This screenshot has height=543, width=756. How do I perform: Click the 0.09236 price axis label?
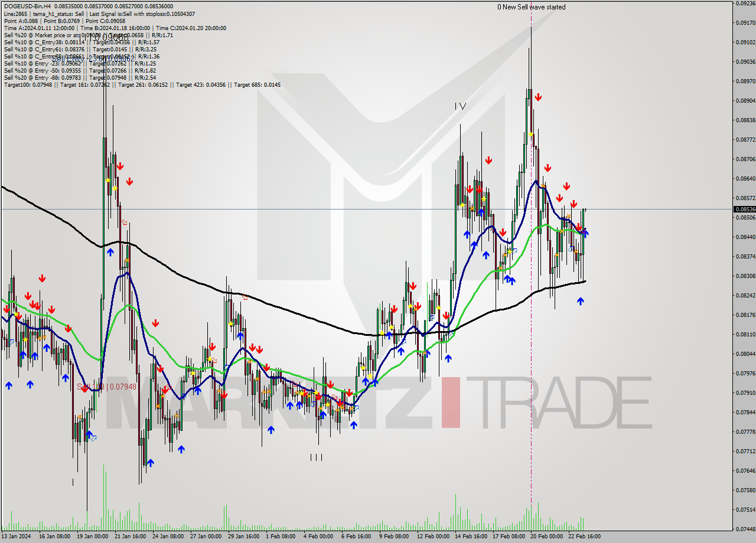(x=744, y=3)
